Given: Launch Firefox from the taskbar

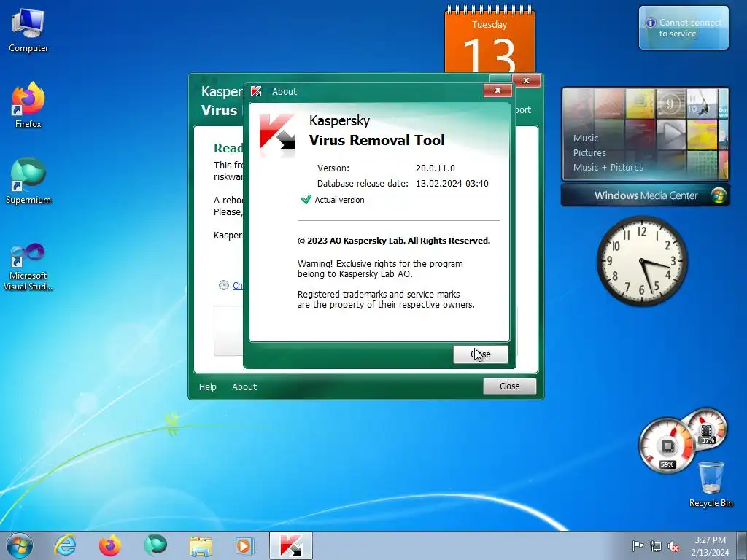Looking at the screenshot, I should (109, 545).
